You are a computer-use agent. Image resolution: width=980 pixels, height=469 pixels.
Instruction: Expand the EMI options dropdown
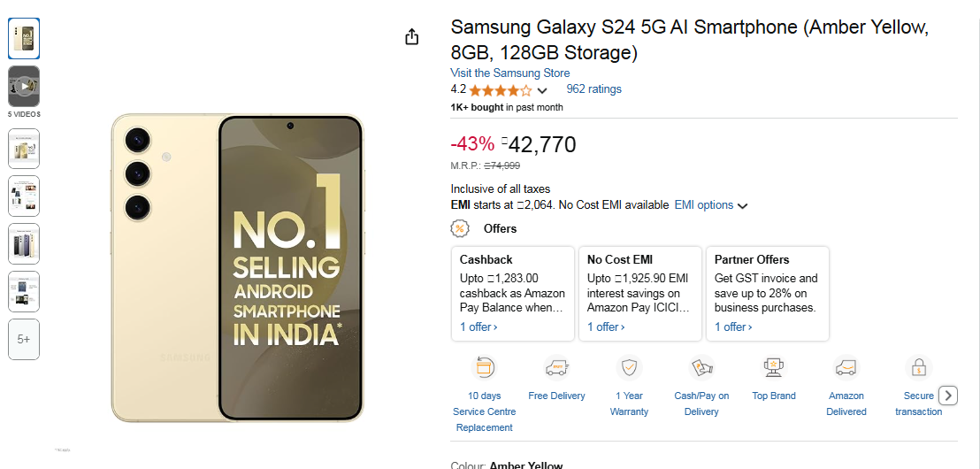742,206
